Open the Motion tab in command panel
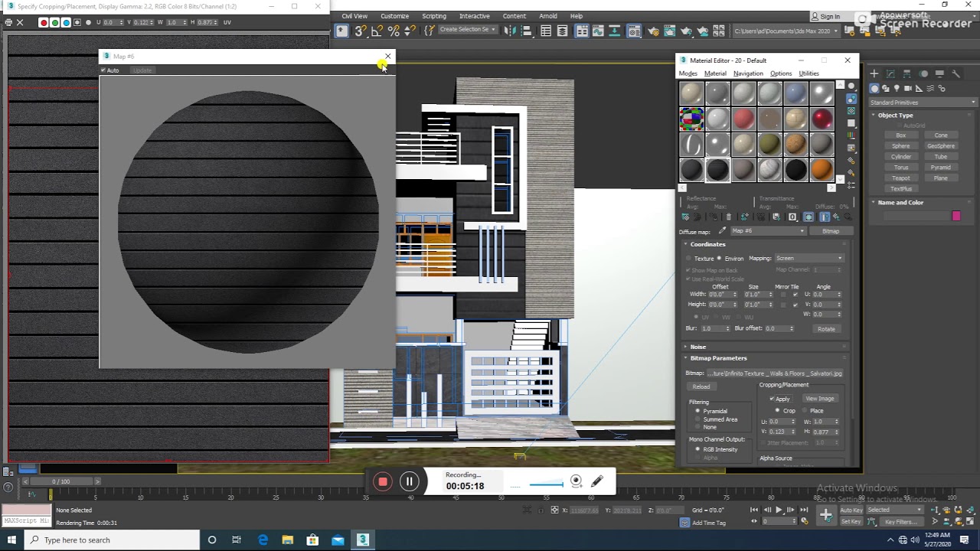Screen dimensions: 980x551 [923, 73]
